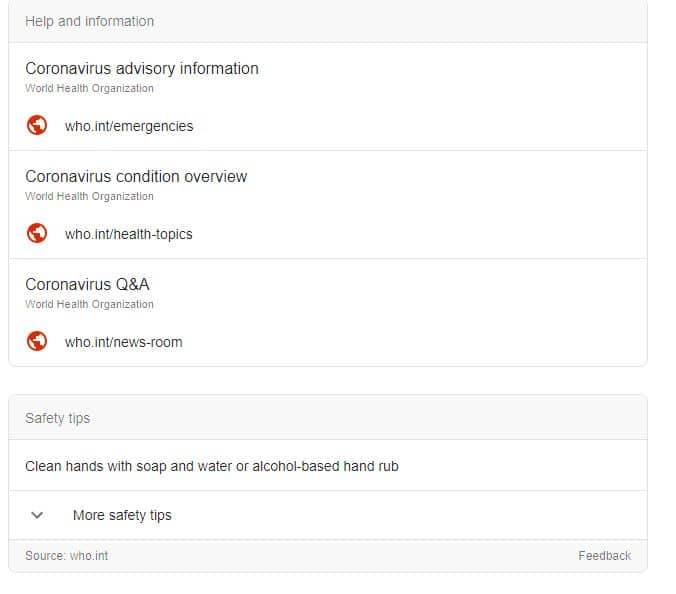676x594 pixels.
Task: Click the globe icon beside who.int/health-topics
Action: pyautogui.click(x=37, y=234)
